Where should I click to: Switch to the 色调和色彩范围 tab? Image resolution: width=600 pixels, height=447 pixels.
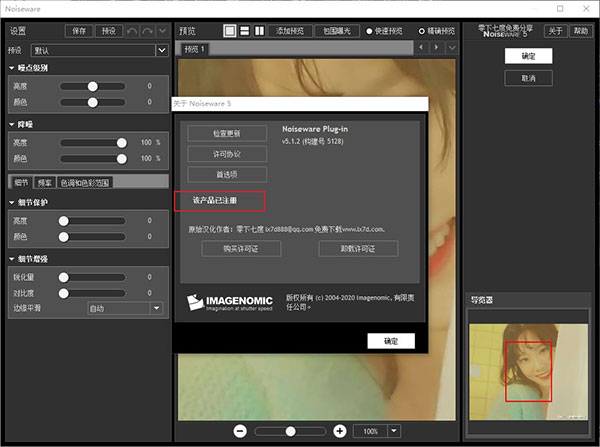coord(85,183)
